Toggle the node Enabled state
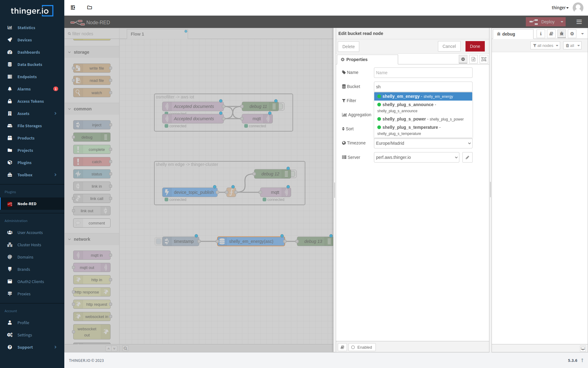This screenshot has height=368, width=588. pos(362,347)
